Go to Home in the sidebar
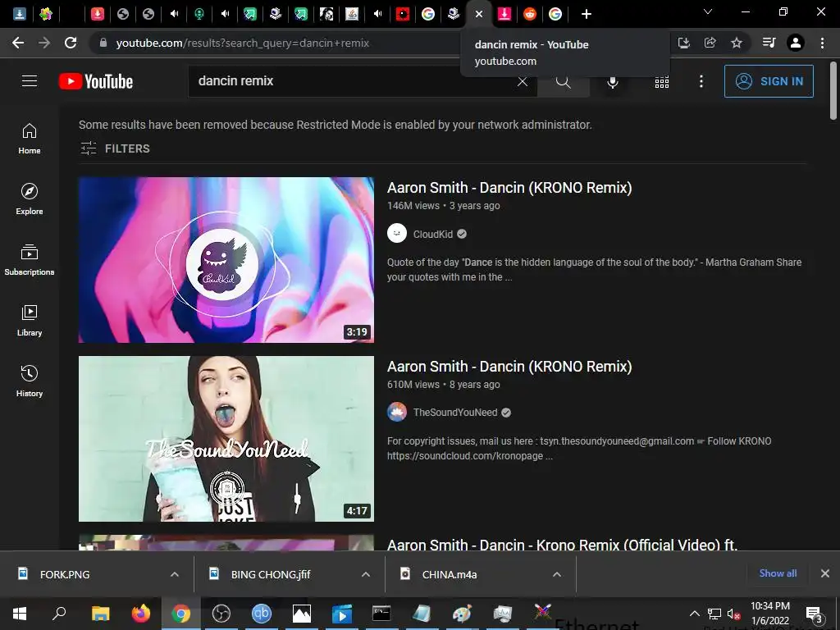This screenshot has width=840, height=630. coord(30,138)
